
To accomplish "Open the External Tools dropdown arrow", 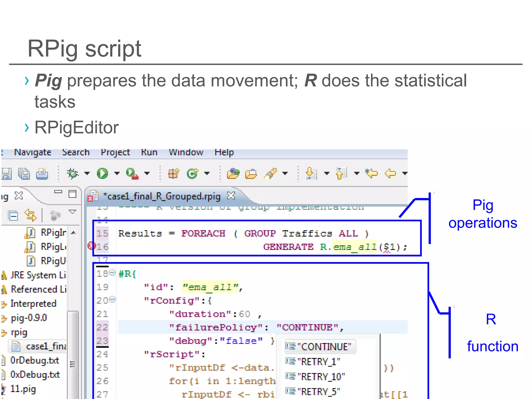I will click(x=147, y=173).
